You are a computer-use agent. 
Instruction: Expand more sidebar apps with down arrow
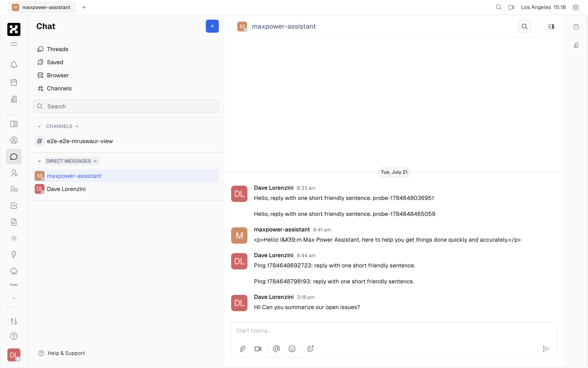[x=14, y=298]
